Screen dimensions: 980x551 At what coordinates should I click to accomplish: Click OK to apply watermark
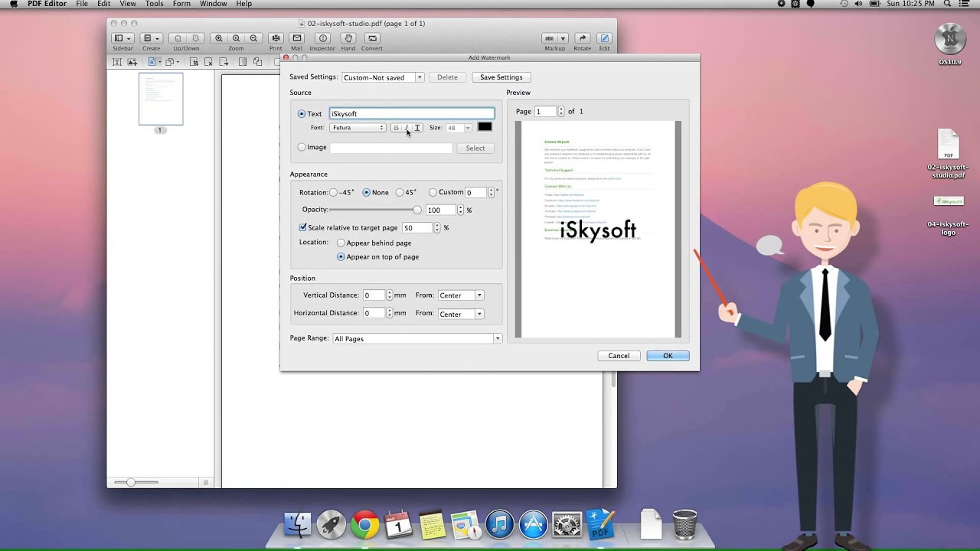coord(668,356)
